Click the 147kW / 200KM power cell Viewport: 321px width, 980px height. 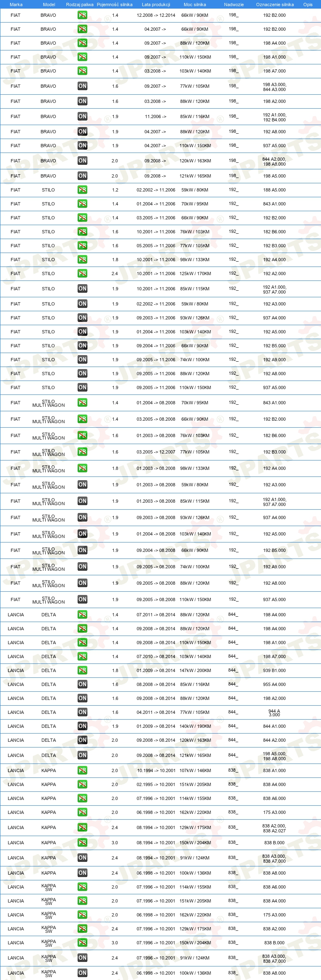(x=195, y=670)
